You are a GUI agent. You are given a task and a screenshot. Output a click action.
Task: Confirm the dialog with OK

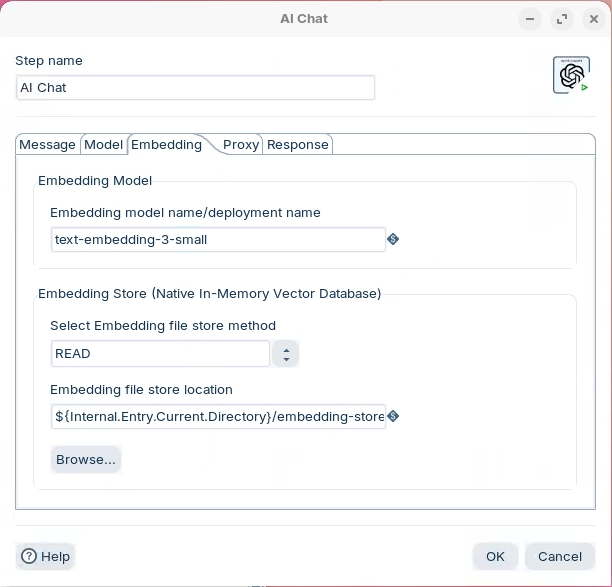pos(495,556)
